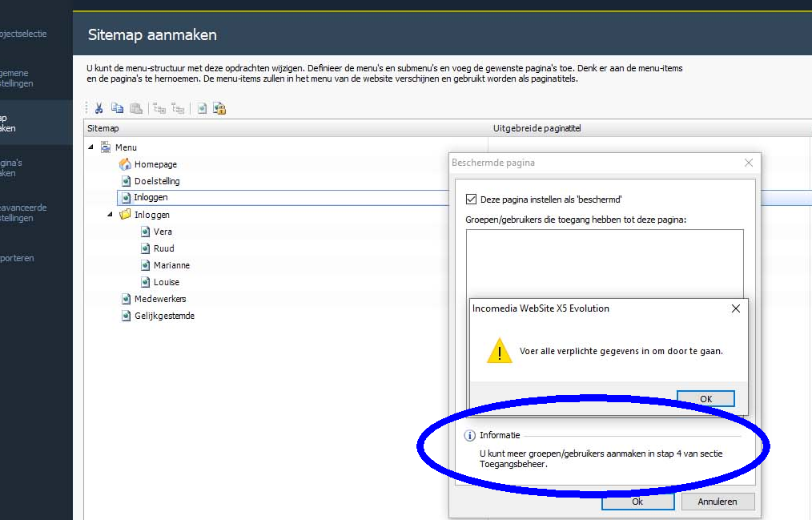The height and width of the screenshot is (520, 812).
Task: Select the Gelijkgestemde page in sitemap
Action: tap(163, 316)
